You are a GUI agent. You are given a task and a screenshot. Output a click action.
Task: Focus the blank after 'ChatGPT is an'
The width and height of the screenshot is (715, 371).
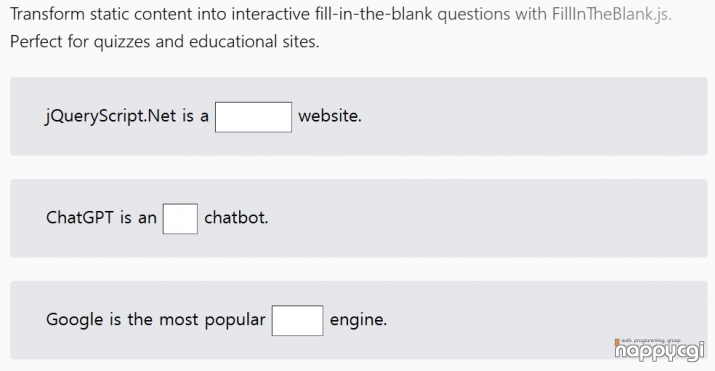180,219
